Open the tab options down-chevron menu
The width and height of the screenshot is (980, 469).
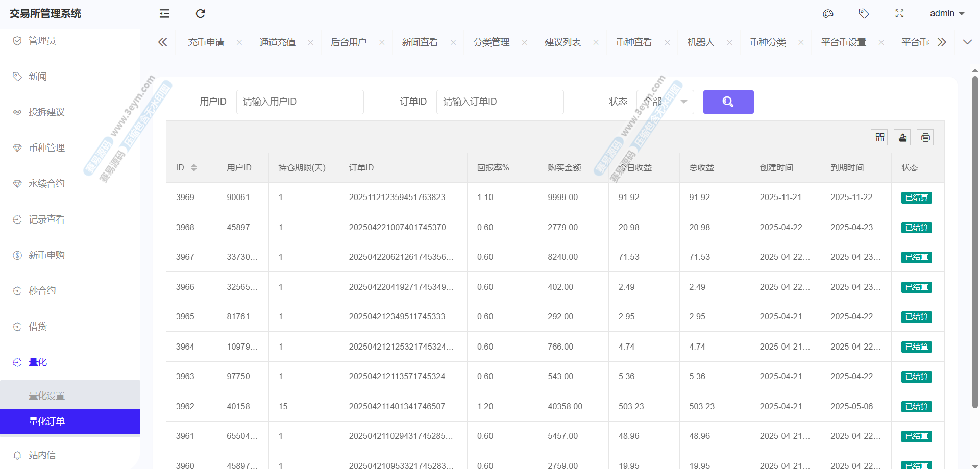click(967, 42)
